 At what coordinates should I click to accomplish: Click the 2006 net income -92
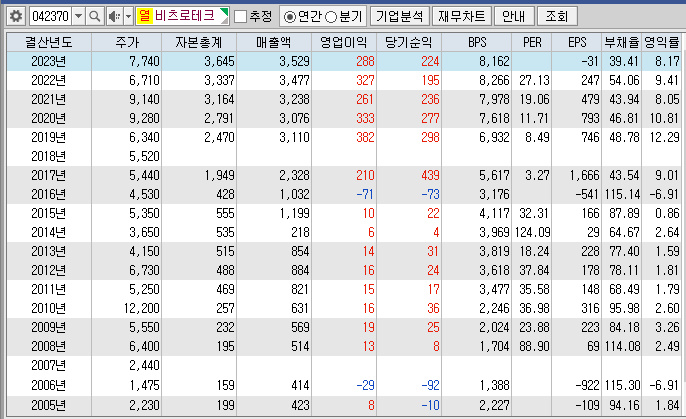pyautogui.click(x=430, y=385)
